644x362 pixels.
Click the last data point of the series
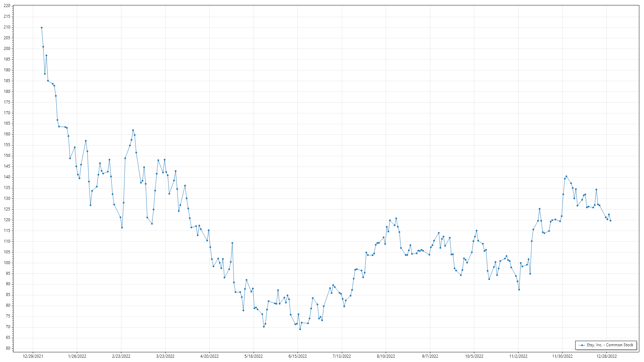pos(610,221)
